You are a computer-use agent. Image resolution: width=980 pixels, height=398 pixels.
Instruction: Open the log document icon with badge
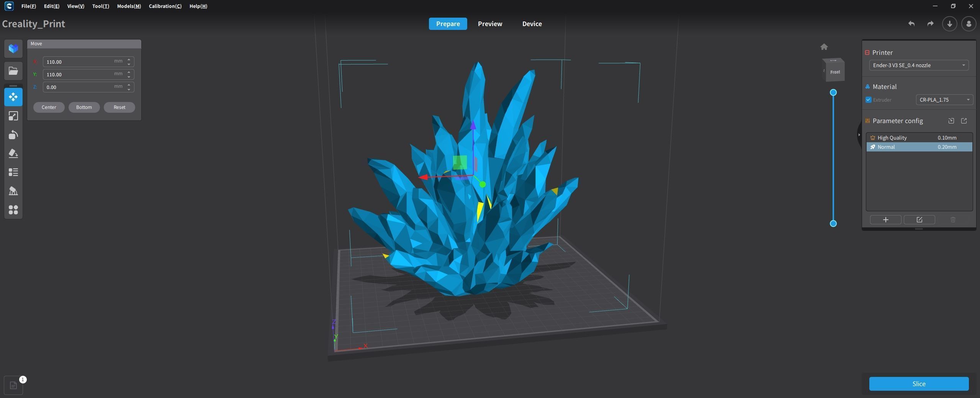13,385
